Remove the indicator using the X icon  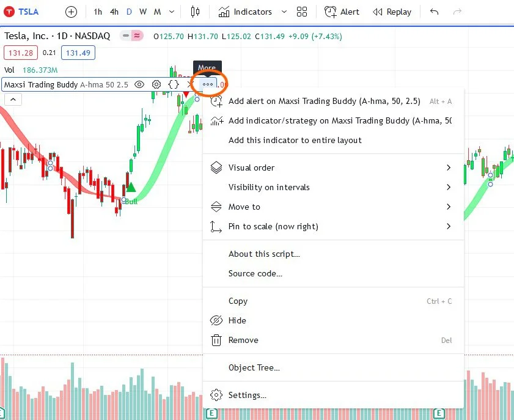189,84
